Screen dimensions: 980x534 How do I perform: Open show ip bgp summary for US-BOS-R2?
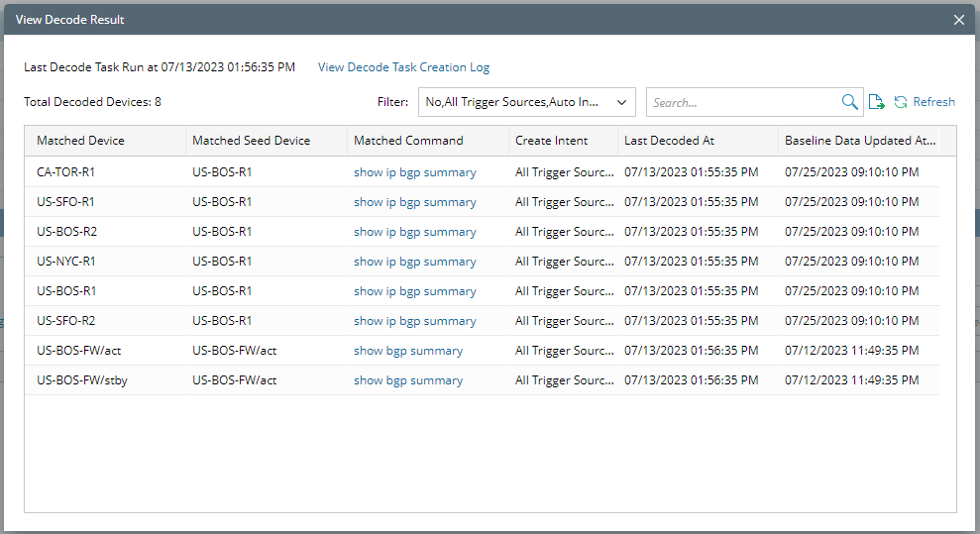(415, 232)
